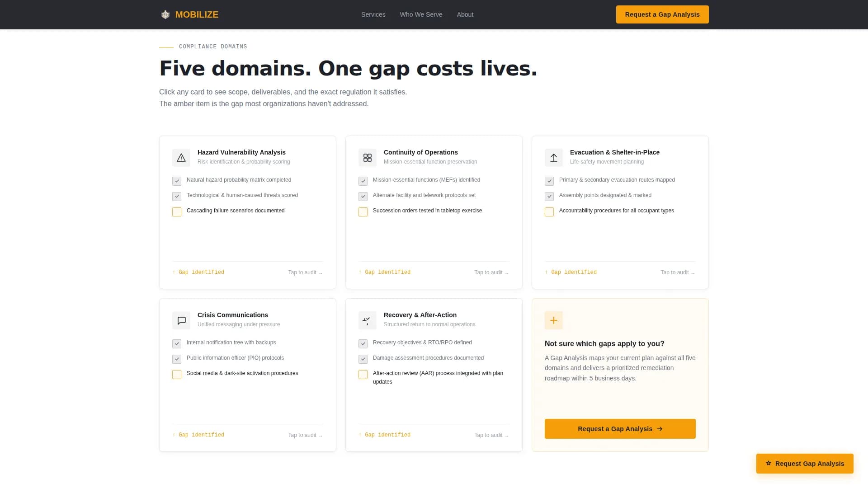Check After-action review (AAR) process checkbox
This screenshot has width=868, height=488.
363,374
